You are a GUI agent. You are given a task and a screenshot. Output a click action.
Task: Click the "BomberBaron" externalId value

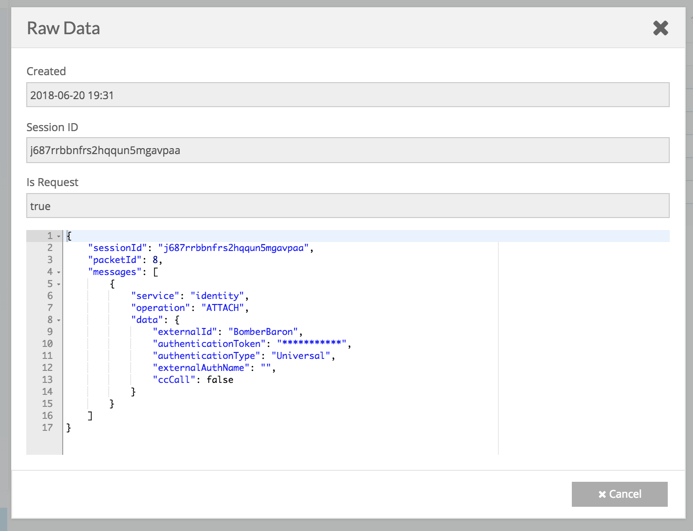pos(265,332)
